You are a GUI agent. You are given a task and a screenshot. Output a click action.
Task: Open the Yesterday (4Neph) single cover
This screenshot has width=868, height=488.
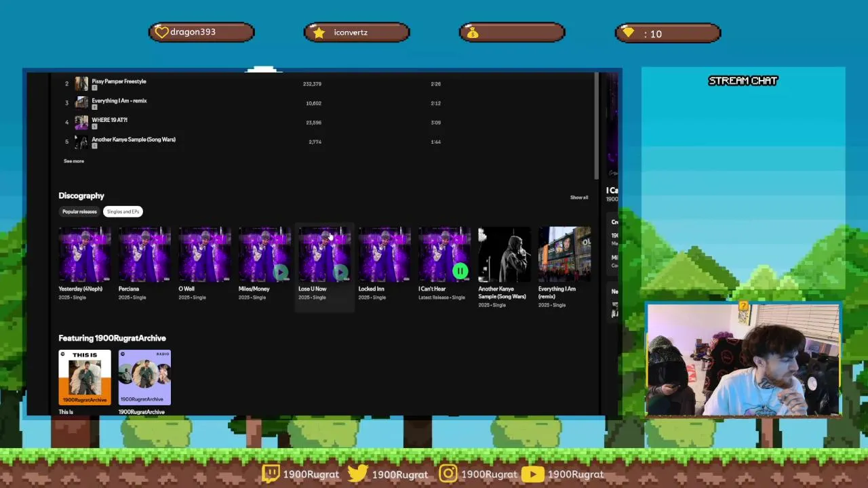(85, 254)
